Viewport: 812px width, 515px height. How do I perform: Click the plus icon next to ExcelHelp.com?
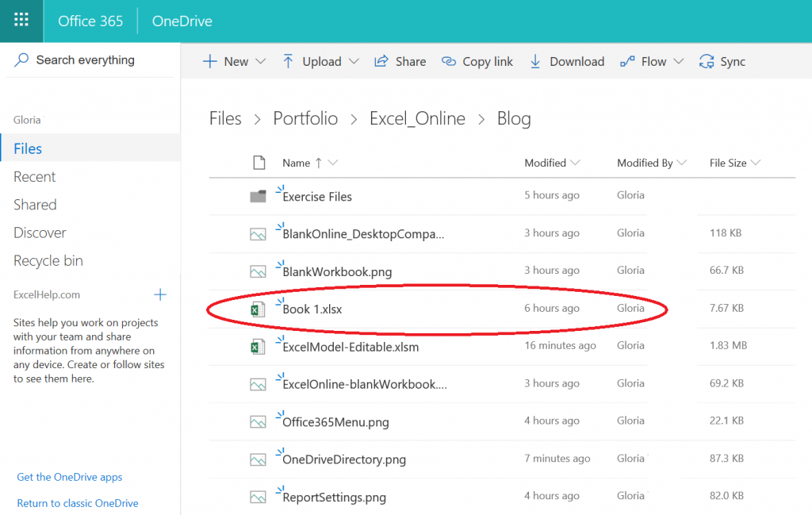click(160, 295)
